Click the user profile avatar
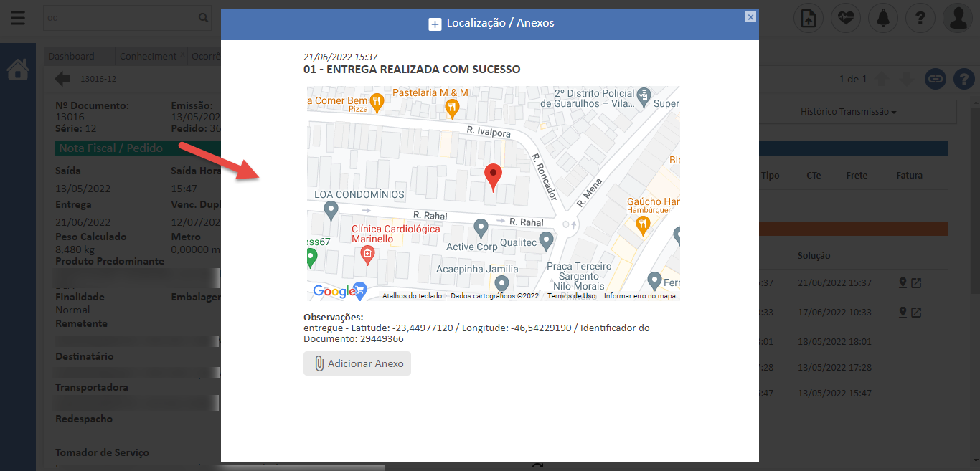The height and width of the screenshot is (471, 980). tap(958, 19)
